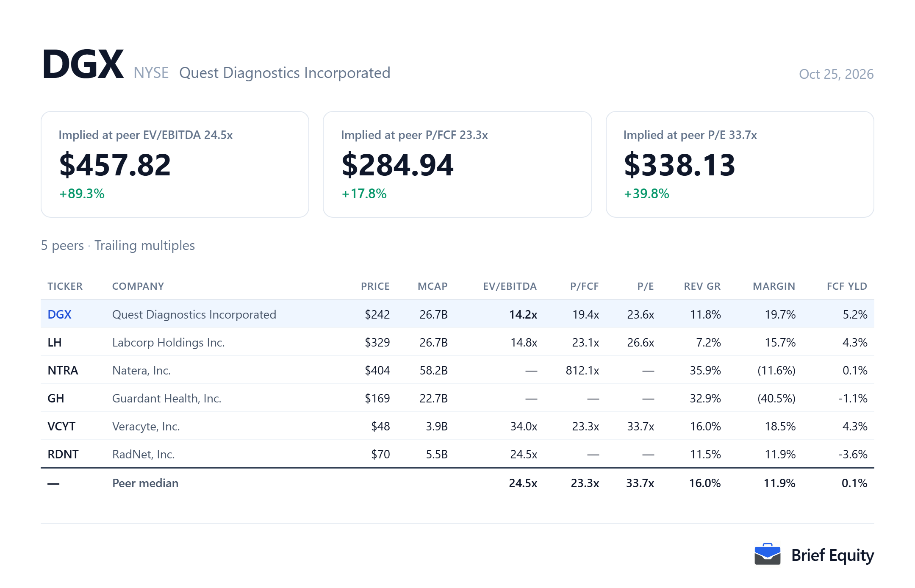
Task: Click Natera's $404 price
Action: click(x=377, y=370)
